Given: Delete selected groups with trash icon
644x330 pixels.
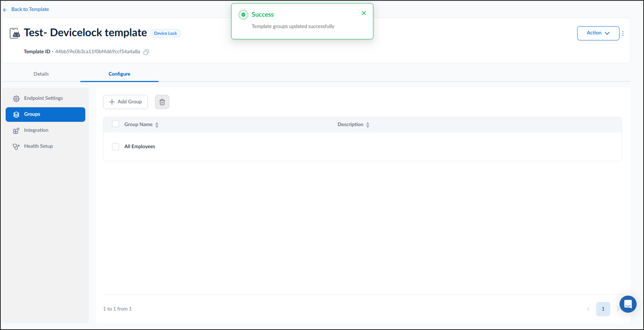Looking at the screenshot, I should coord(162,102).
